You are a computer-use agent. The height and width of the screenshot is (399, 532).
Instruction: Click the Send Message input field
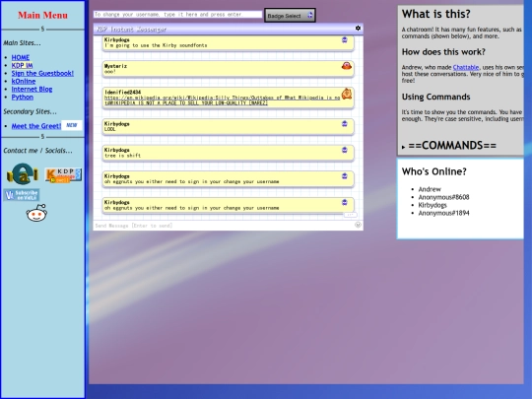point(224,226)
